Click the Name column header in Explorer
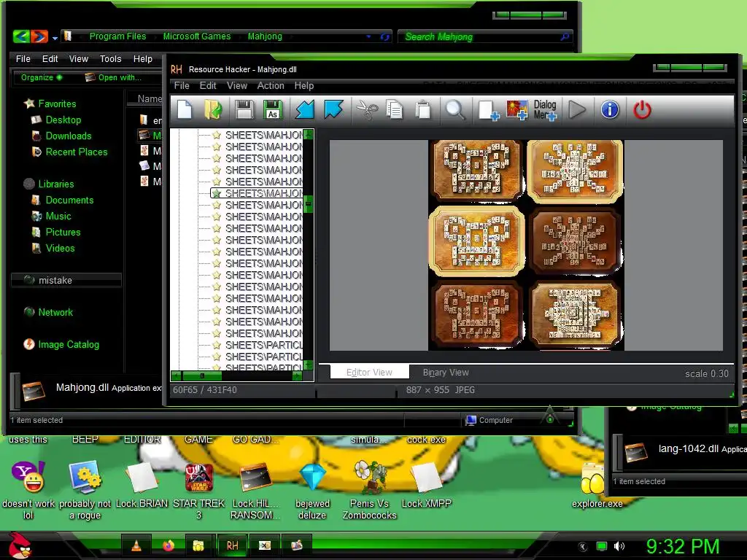The height and width of the screenshot is (560, 747). (x=144, y=98)
